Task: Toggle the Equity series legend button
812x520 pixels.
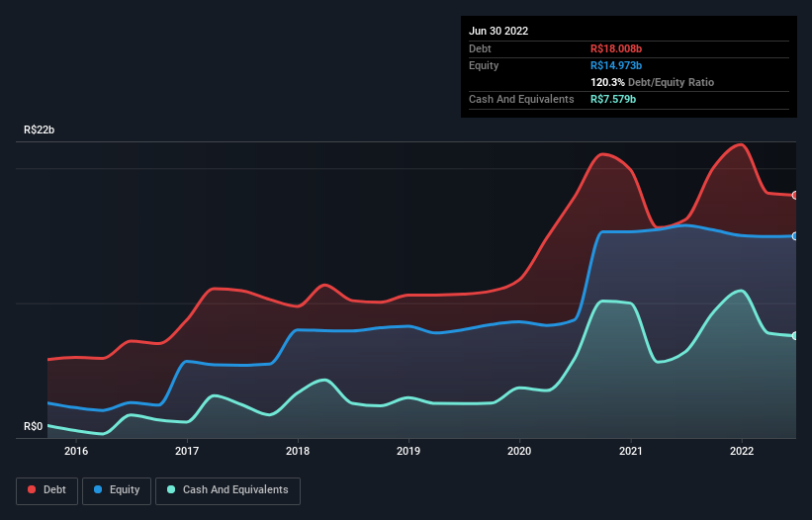Action: point(117,490)
